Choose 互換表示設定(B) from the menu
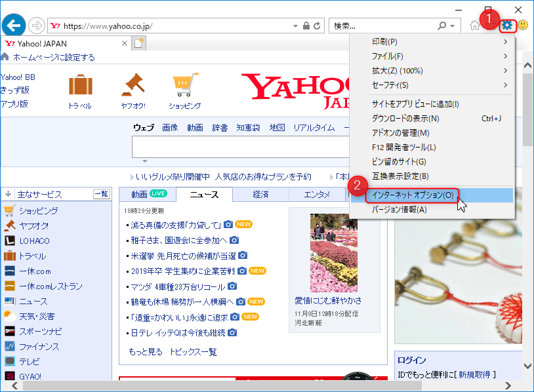The height and width of the screenshot is (392, 534). click(432, 176)
